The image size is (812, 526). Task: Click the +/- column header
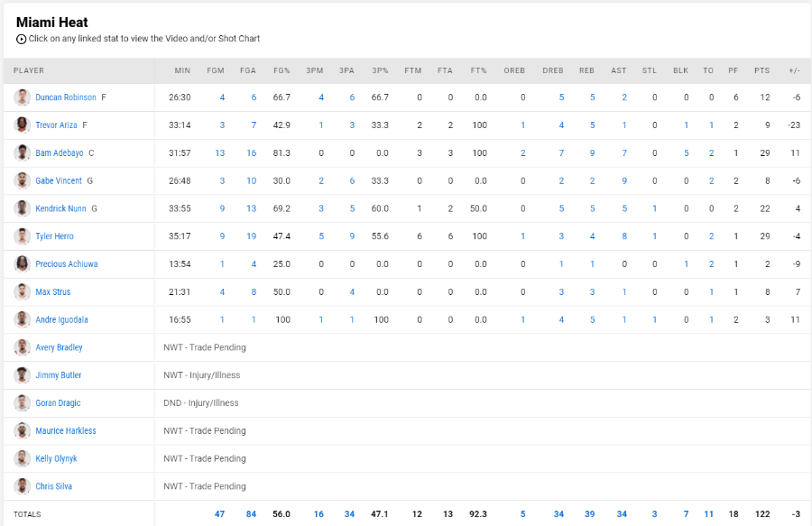coord(795,70)
